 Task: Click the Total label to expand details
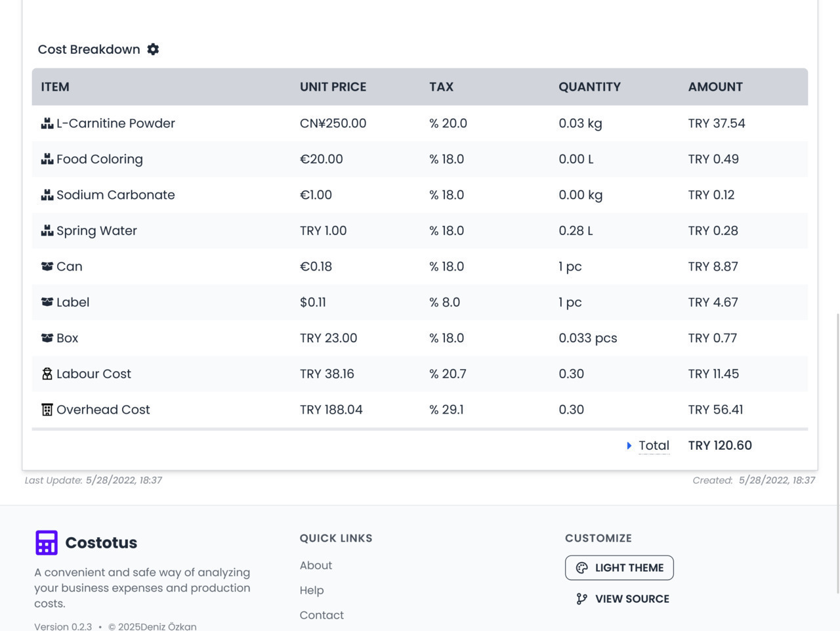point(654,446)
